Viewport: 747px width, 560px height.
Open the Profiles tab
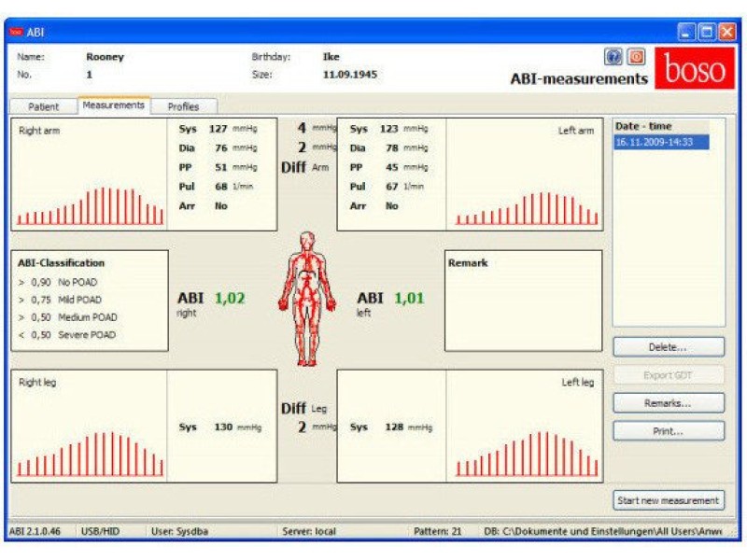pos(183,106)
